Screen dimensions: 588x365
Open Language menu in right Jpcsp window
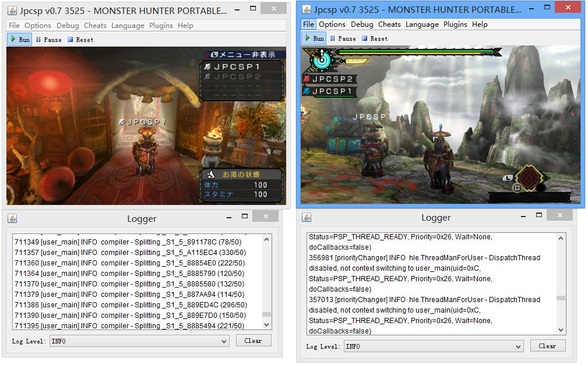(422, 24)
